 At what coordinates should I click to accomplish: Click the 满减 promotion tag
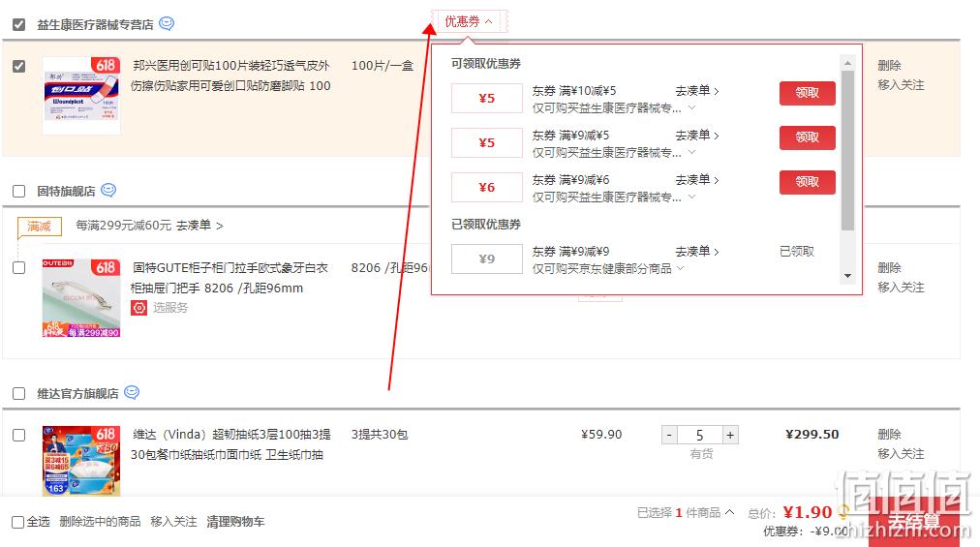point(40,227)
